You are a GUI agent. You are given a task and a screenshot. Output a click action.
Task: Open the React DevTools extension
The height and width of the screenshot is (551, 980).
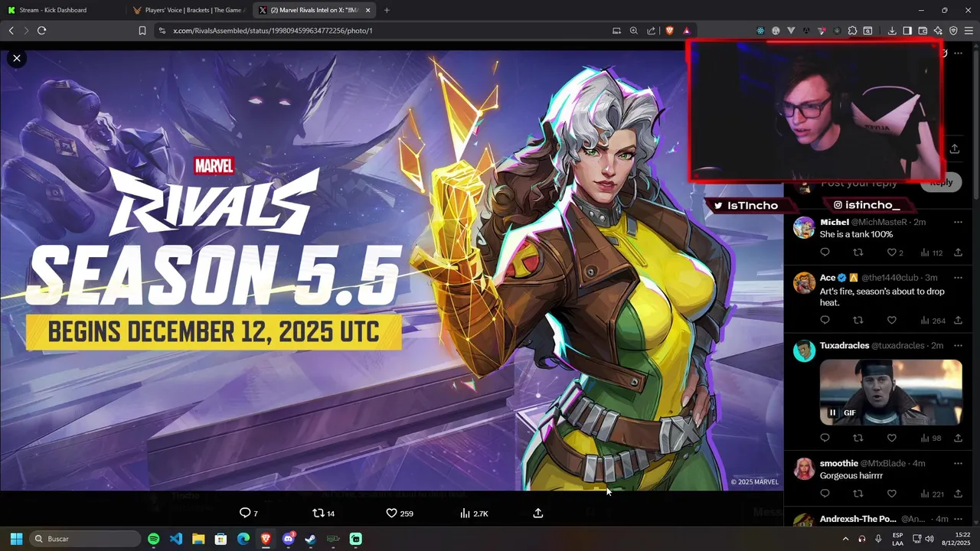(760, 31)
